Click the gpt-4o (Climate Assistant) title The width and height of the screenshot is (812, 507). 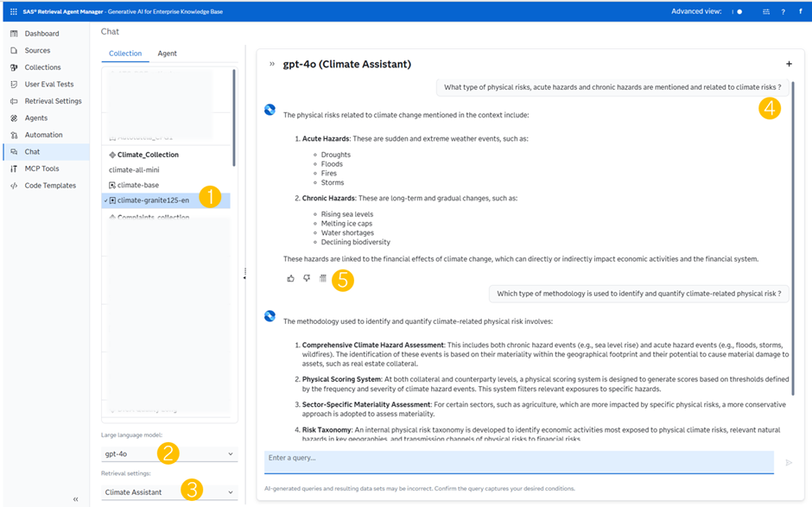coord(347,64)
